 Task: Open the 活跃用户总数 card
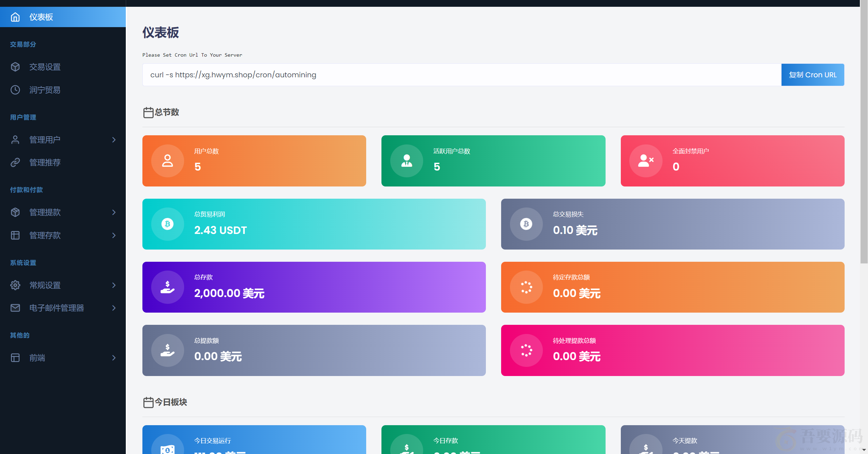pyautogui.click(x=493, y=161)
